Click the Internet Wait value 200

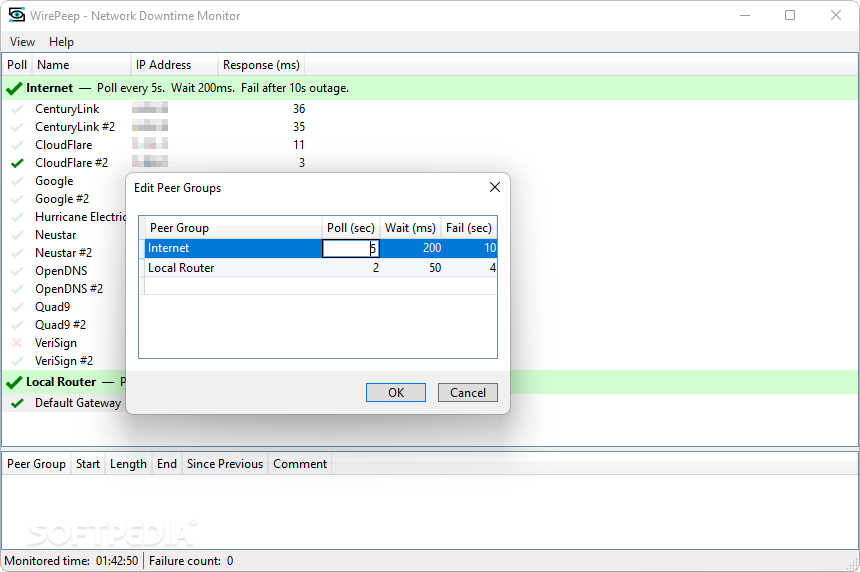point(432,248)
